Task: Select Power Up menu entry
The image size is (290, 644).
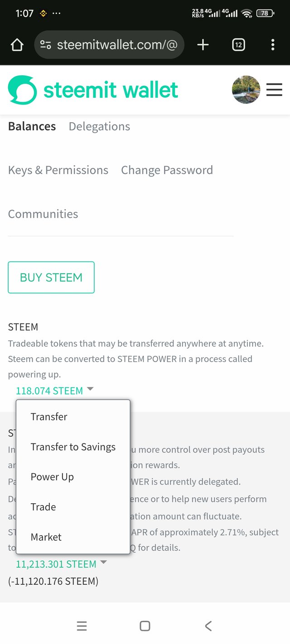Action: click(73, 477)
